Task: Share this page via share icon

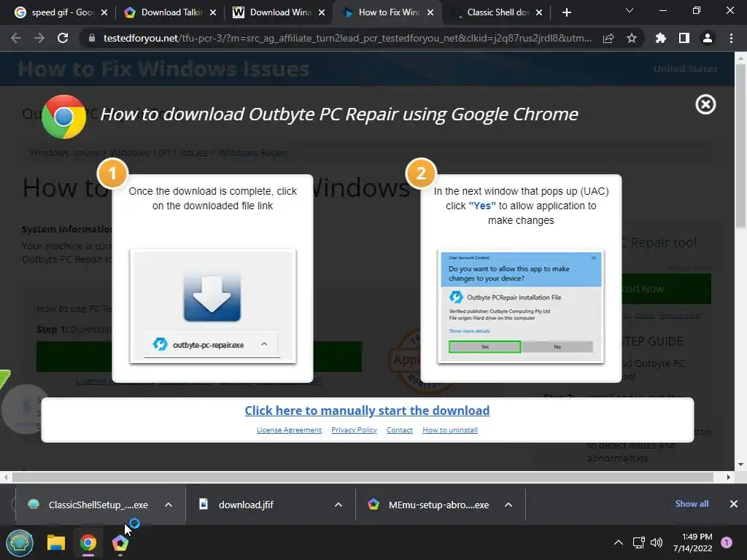Action: [x=608, y=38]
